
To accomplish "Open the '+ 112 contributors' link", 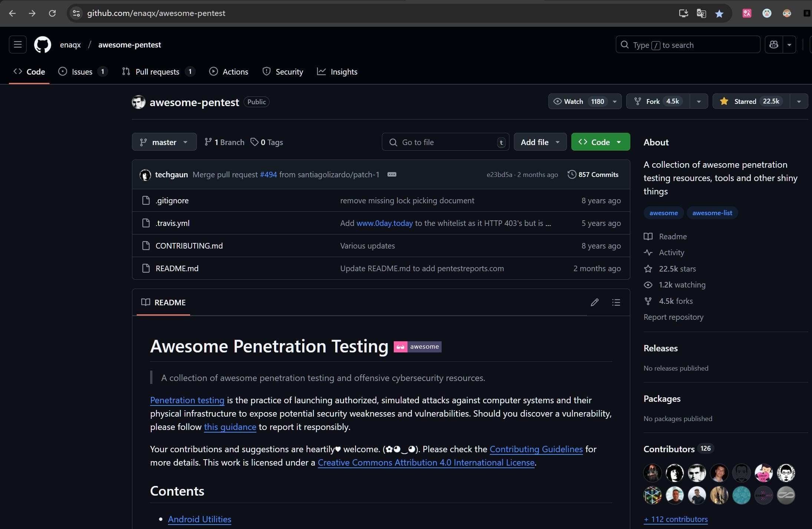I will click(x=676, y=519).
